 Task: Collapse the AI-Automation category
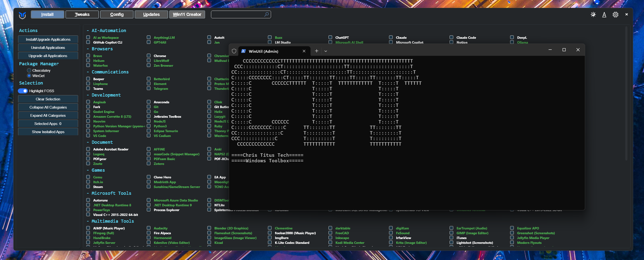107,30
